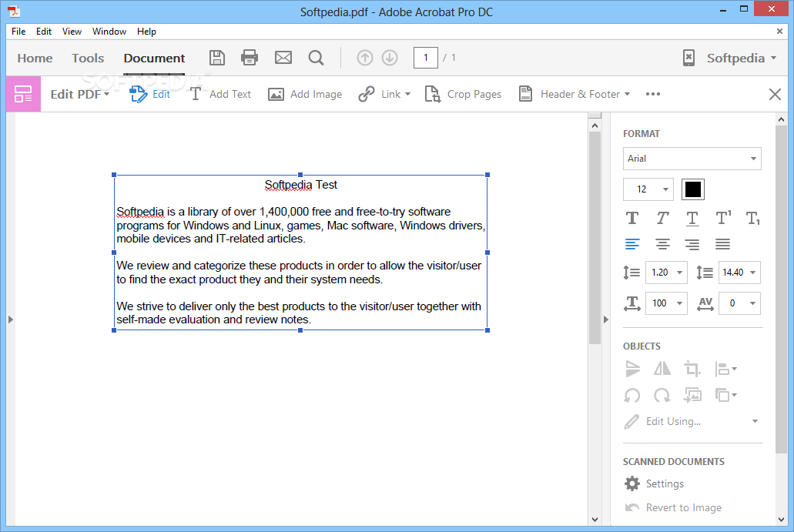Open the Edit menu
Image resolution: width=794 pixels, height=532 pixels.
(44, 32)
